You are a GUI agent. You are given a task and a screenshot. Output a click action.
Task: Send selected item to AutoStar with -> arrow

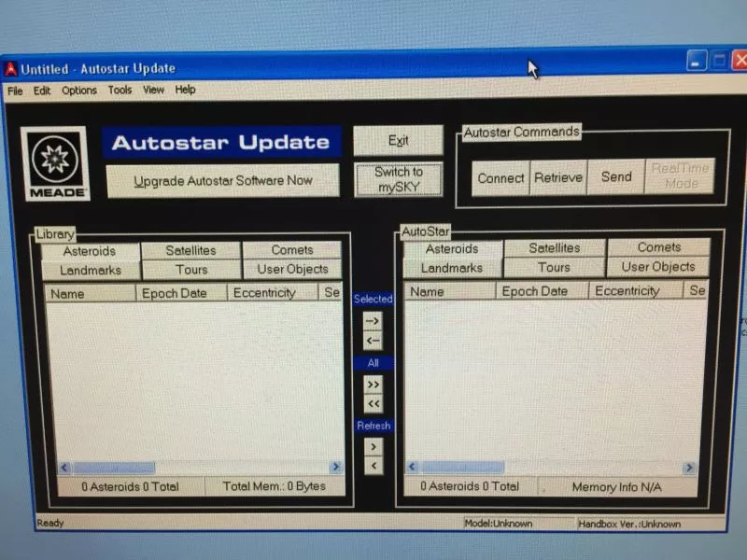click(373, 321)
